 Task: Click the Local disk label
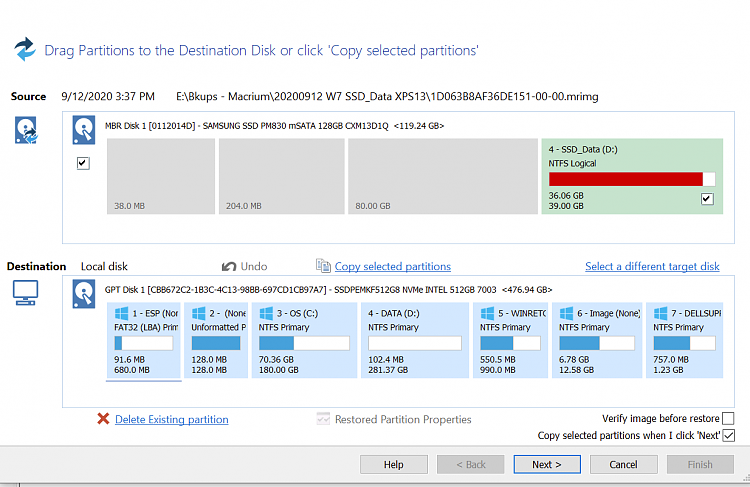(104, 266)
